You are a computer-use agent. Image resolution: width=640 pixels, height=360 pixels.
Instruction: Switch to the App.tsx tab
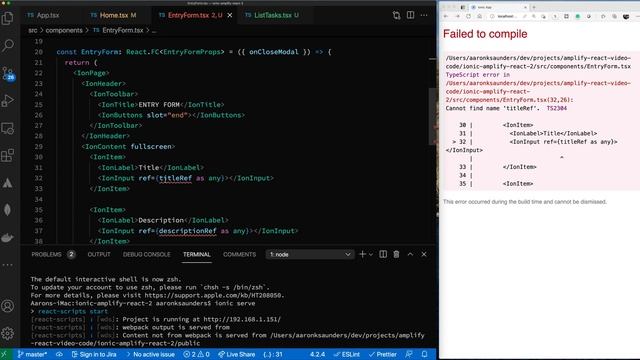(x=43, y=16)
